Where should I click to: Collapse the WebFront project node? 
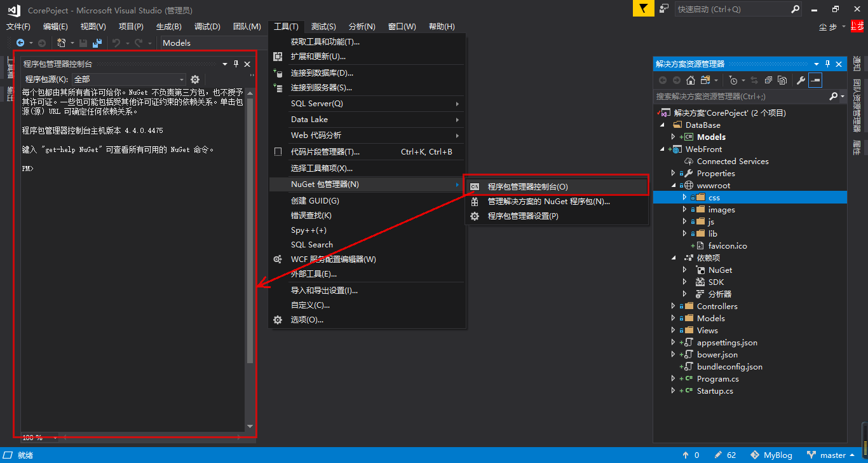pos(662,149)
